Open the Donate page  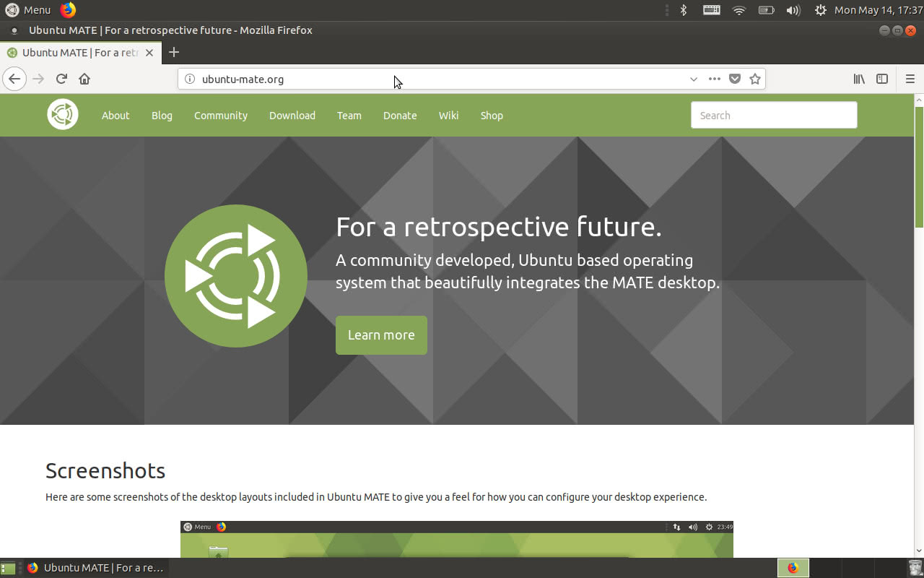click(x=400, y=115)
